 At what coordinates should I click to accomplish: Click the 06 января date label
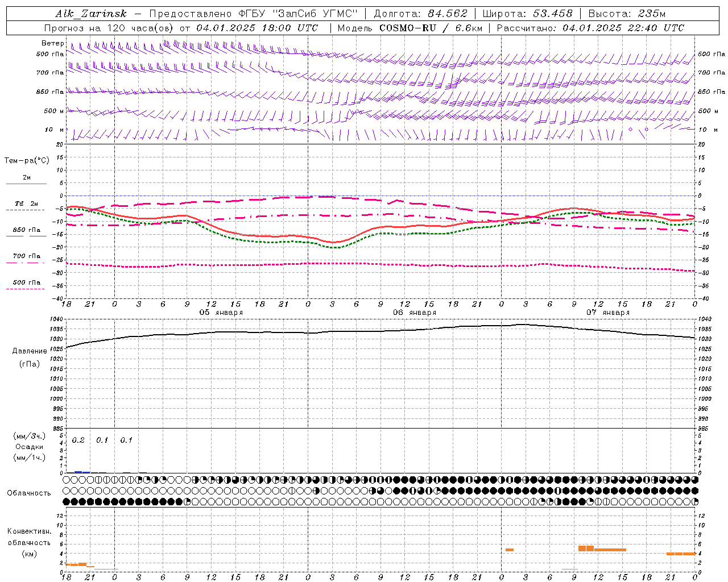[x=414, y=313]
